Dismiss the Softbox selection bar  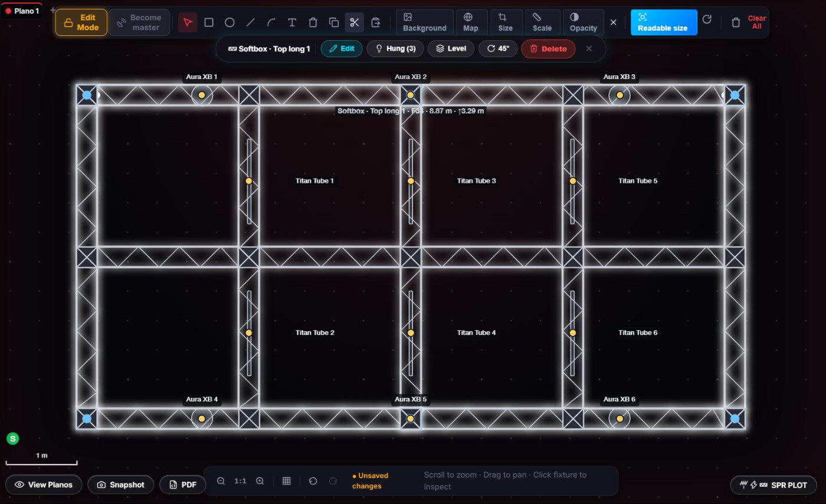click(x=589, y=49)
